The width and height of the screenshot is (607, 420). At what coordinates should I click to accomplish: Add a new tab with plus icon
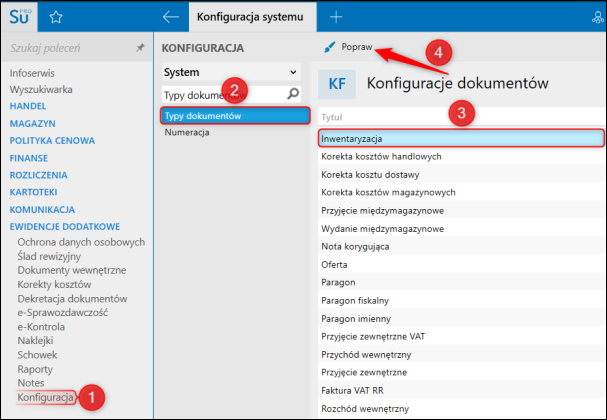pyautogui.click(x=336, y=17)
